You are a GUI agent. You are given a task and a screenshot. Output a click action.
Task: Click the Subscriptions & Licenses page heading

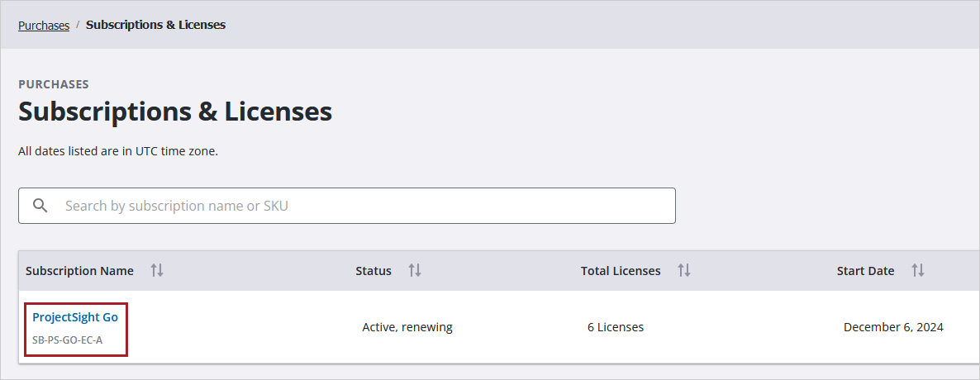click(x=175, y=112)
